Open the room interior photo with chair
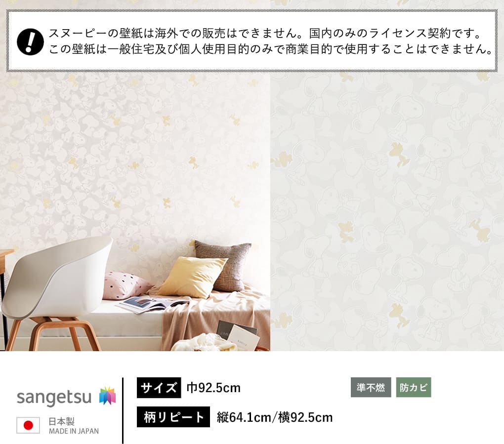 point(135,212)
